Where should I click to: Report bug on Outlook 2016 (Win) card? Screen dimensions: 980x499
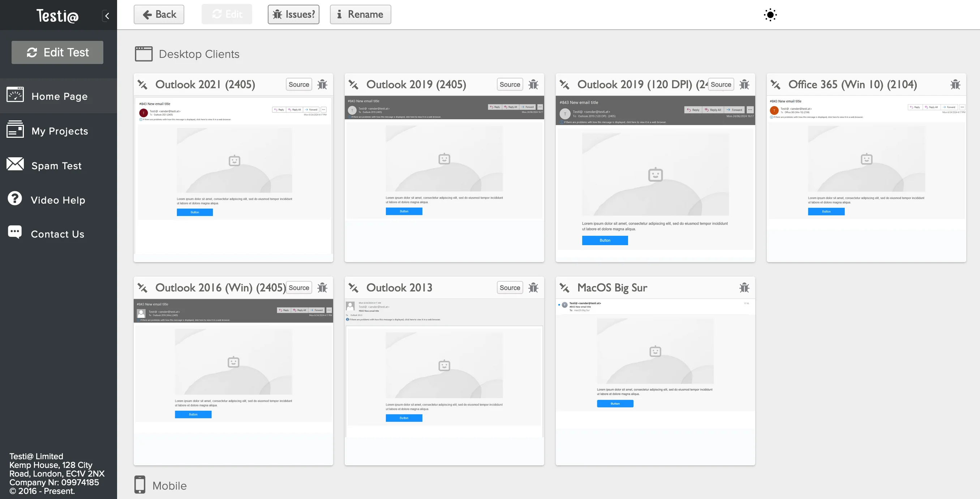[x=322, y=288]
